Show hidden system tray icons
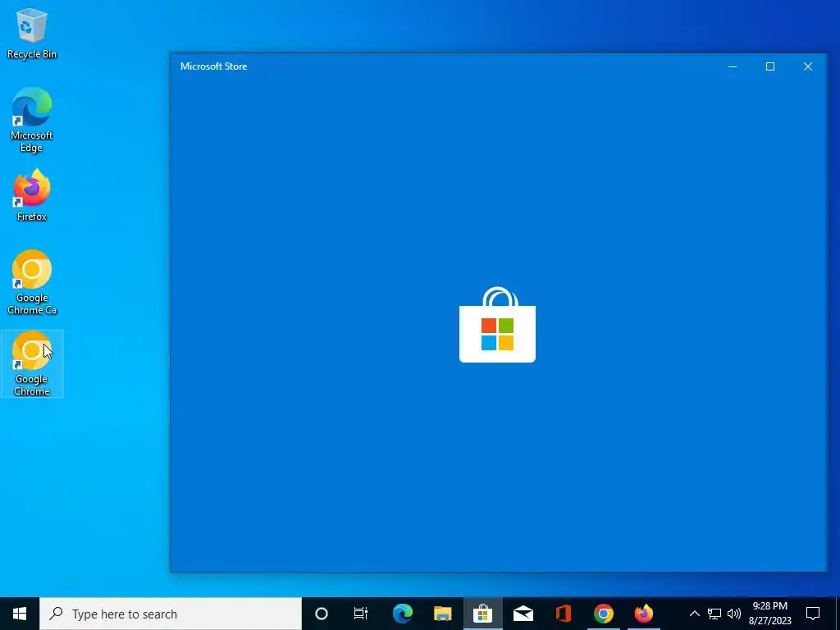The width and height of the screenshot is (840, 630). click(694, 614)
